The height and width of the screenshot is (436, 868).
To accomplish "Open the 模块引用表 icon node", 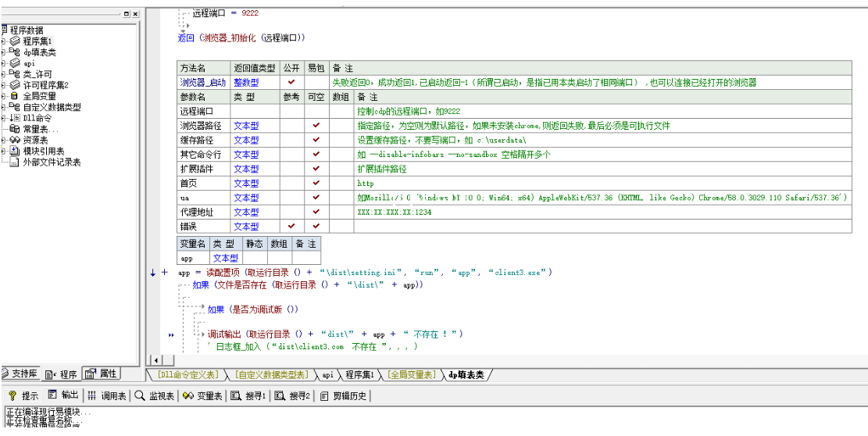I will (x=15, y=151).
